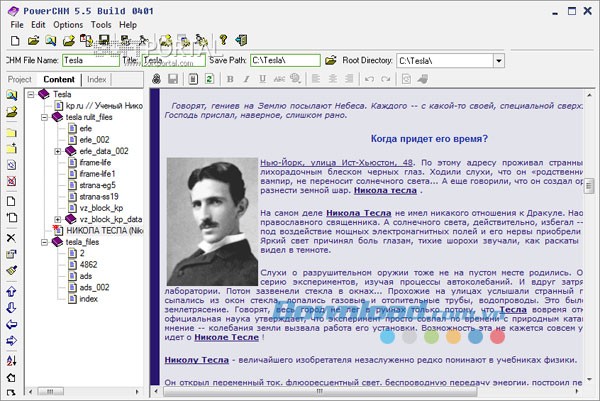600x401 pixels.
Task: Expand the erle_data_002 tree node
Action: (x=58, y=151)
